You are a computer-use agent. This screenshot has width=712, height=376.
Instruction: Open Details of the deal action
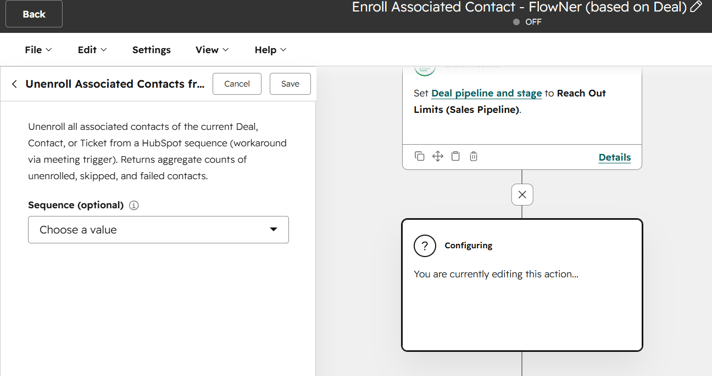point(614,157)
